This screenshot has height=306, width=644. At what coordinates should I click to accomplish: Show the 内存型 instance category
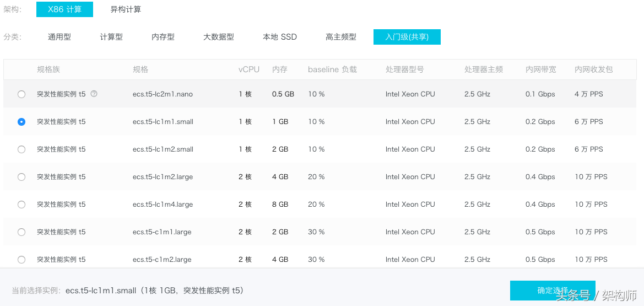[163, 37]
